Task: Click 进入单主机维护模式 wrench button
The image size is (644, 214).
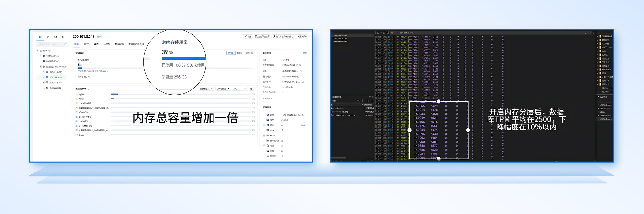Action: tap(283, 37)
